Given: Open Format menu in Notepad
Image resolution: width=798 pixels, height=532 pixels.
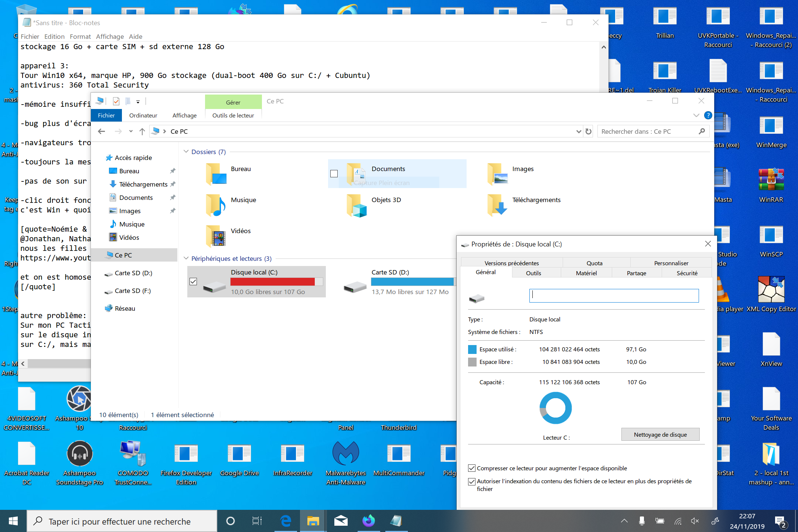Looking at the screenshot, I should coord(80,37).
